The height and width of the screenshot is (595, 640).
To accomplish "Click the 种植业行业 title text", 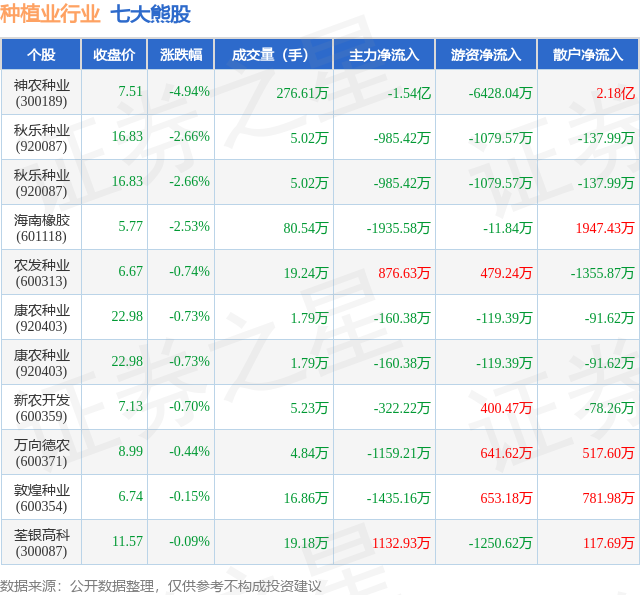I will pyautogui.click(x=50, y=13).
